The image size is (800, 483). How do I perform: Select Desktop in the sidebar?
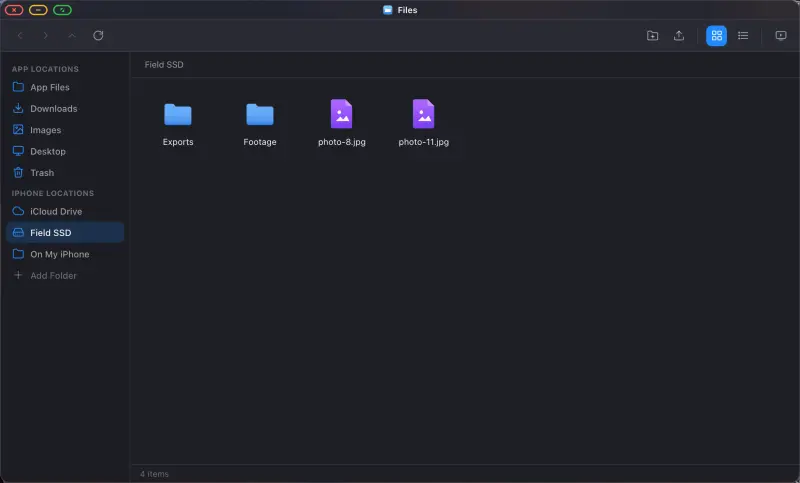pyautogui.click(x=65, y=151)
